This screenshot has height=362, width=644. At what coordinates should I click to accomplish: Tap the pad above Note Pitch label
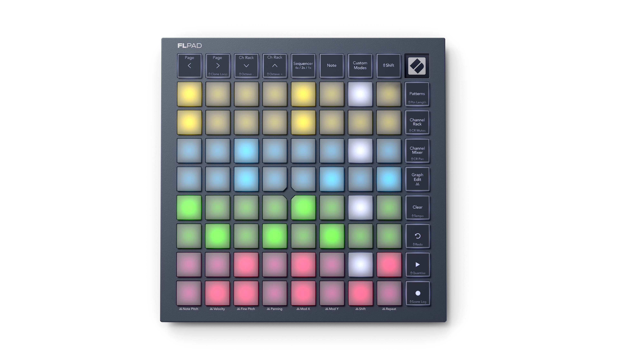(189, 293)
